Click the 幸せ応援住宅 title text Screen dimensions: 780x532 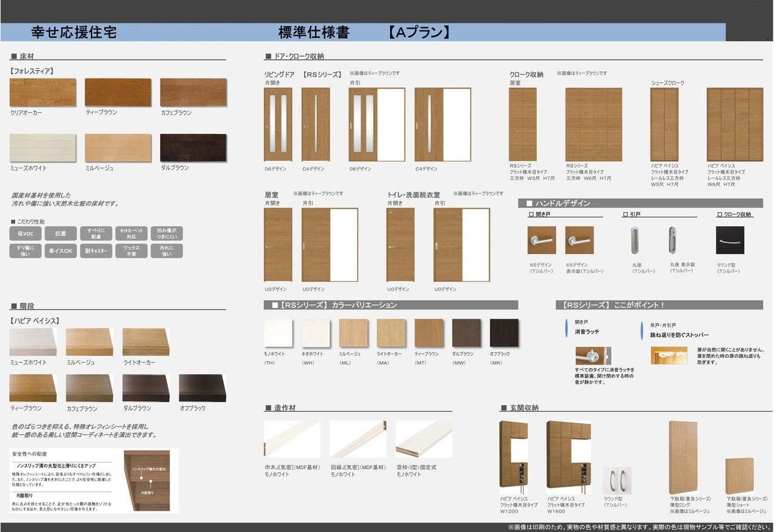74,32
